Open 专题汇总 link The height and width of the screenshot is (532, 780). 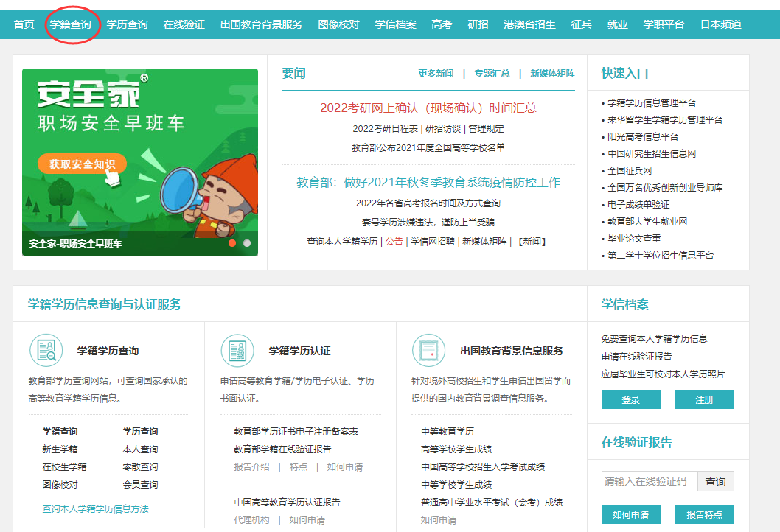(492, 74)
